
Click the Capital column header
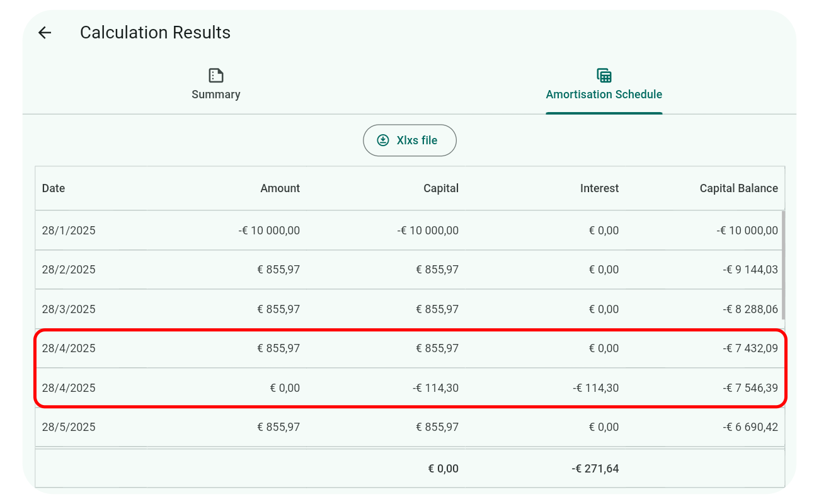(441, 188)
